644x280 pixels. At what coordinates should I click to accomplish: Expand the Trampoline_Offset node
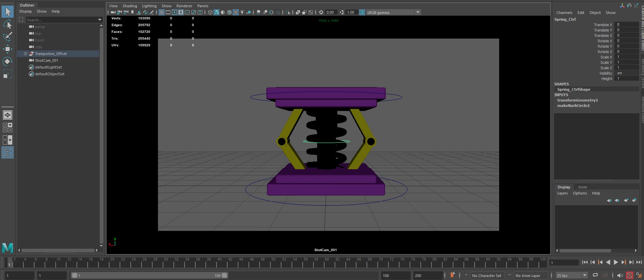[x=25, y=54]
